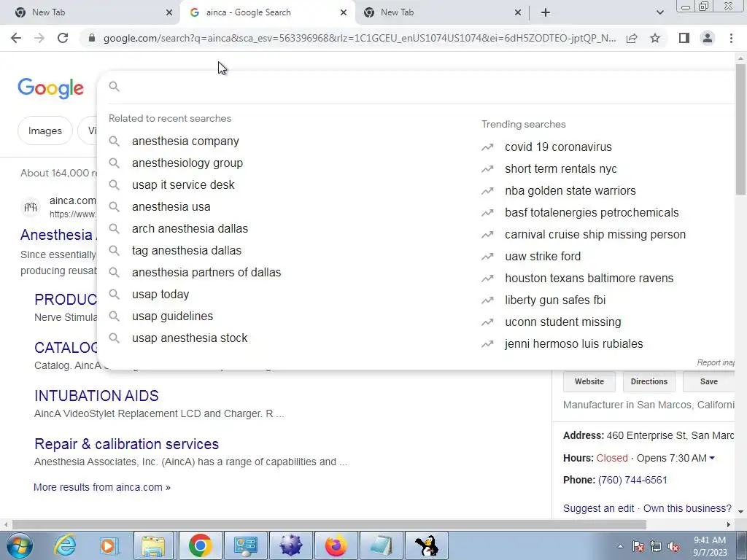Click muted volume icon in system tray
The height and width of the screenshot is (560, 747).
pyautogui.click(x=673, y=547)
